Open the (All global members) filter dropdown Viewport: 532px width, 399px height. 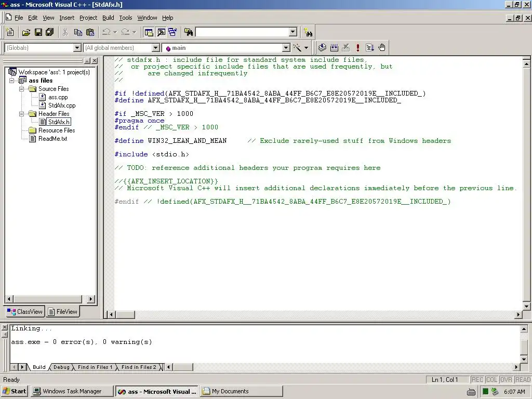click(x=155, y=48)
